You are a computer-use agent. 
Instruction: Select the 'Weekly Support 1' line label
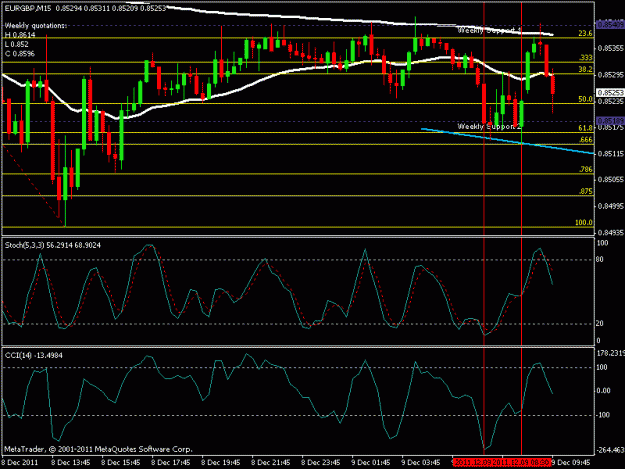coord(489,30)
